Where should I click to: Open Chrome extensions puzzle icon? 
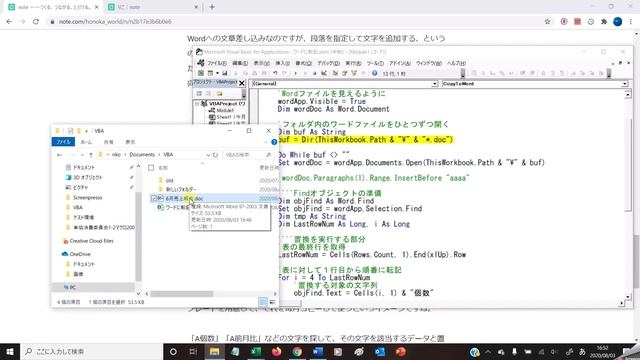point(604,21)
